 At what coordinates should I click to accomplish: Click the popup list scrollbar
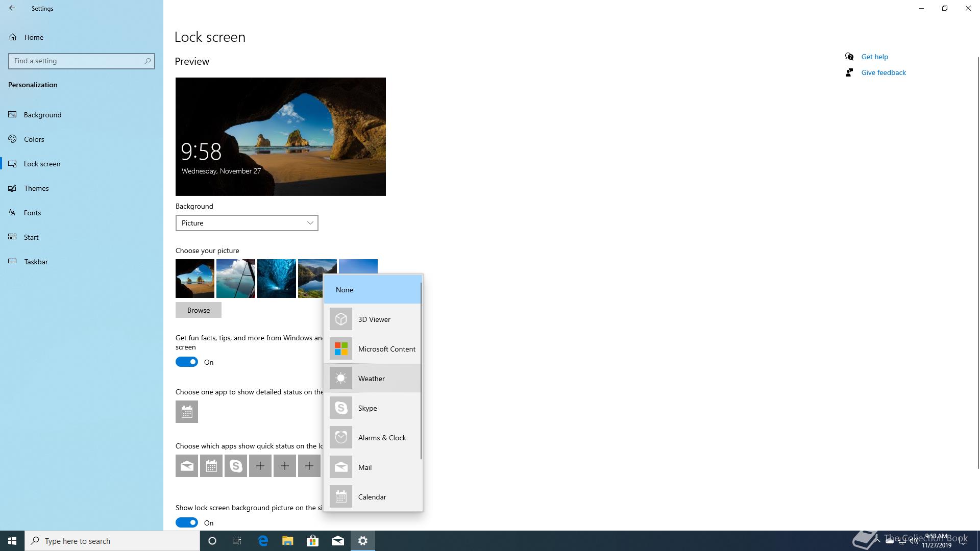click(x=421, y=370)
